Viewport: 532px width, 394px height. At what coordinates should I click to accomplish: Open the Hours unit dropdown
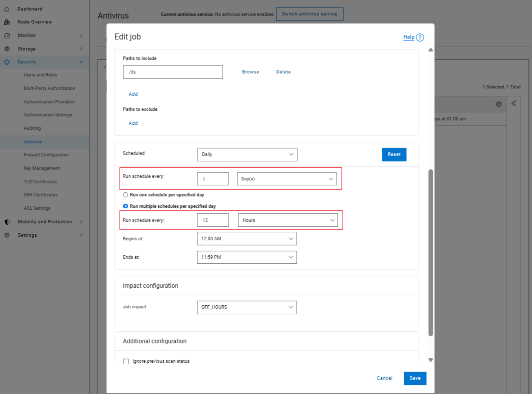click(288, 220)
